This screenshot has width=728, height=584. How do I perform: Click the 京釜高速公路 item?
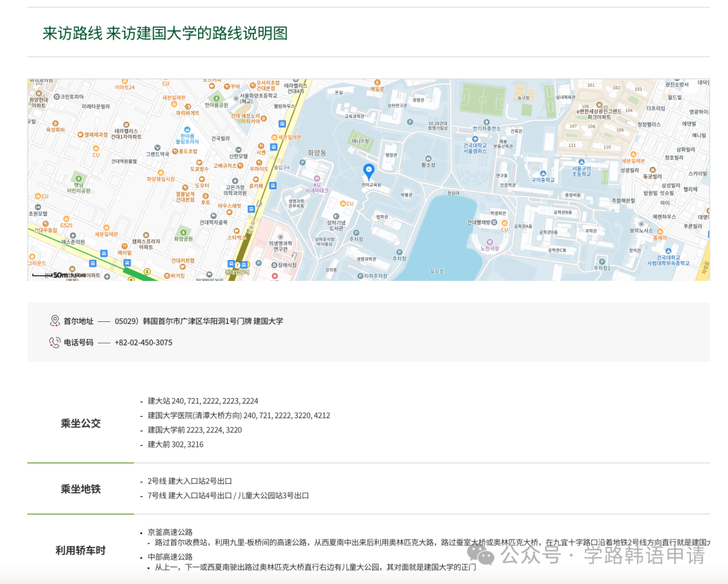(170, 532)
